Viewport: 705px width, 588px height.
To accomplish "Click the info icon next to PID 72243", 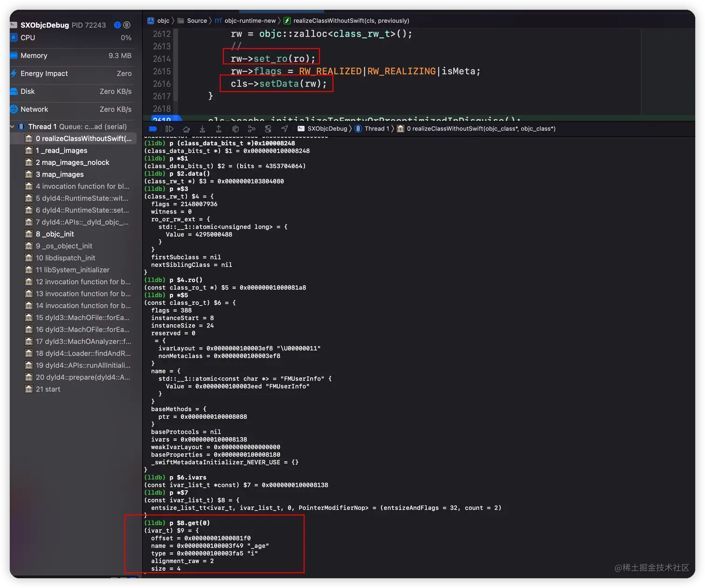I will pos(117,25).
